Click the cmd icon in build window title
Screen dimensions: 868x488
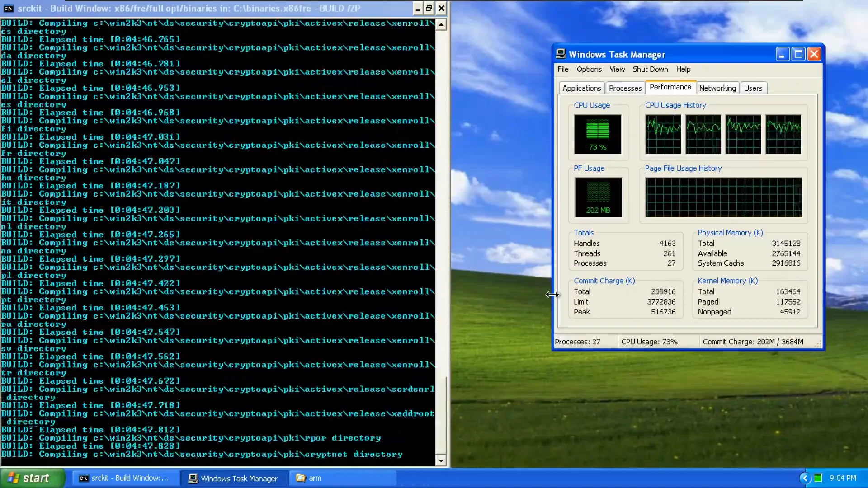pyautogui.click(x=8, y=8)
